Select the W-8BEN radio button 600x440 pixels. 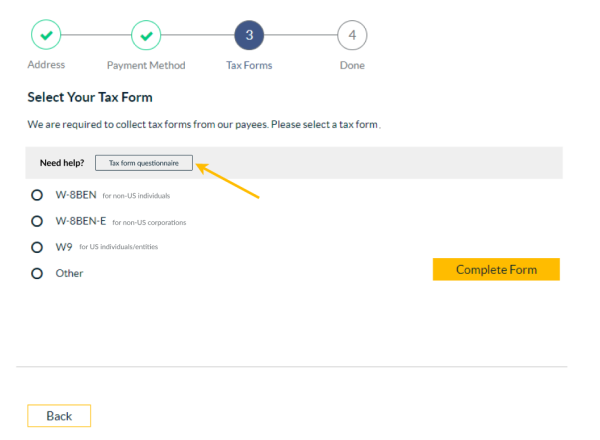pyautogui.click(x=37, y=195)
